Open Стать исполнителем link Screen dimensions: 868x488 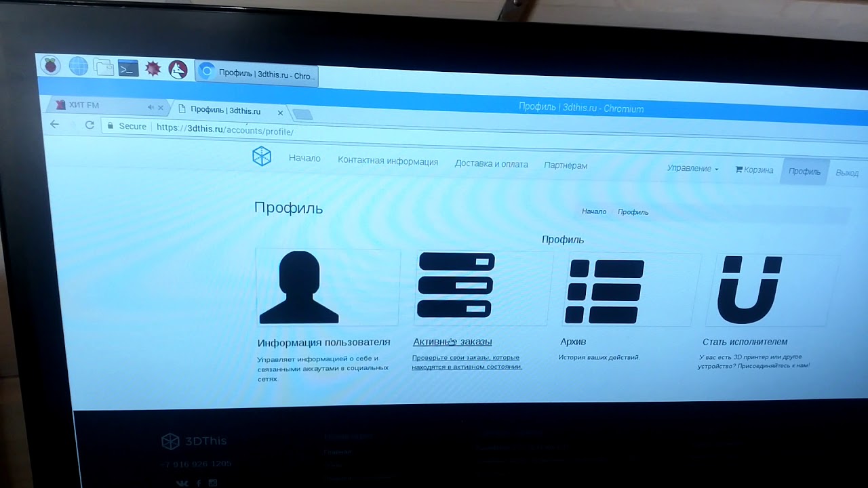point(745,342)
